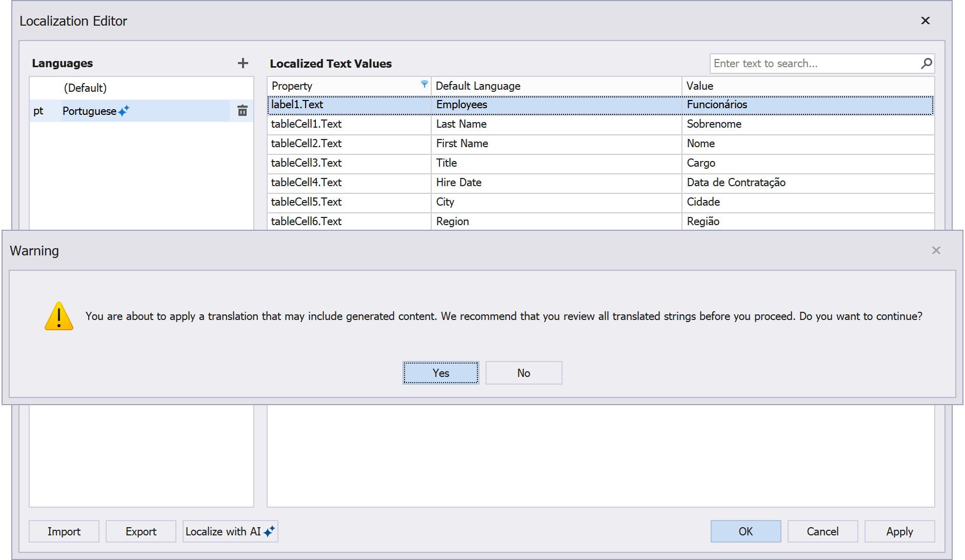The width and height of the screenshot is (965, 560).
Task: Select the label1.Text property cell
Action: [x=349, y=105]
